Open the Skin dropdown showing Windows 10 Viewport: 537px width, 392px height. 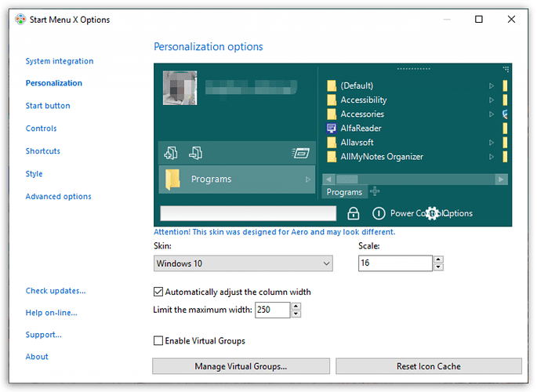[243, 263]
